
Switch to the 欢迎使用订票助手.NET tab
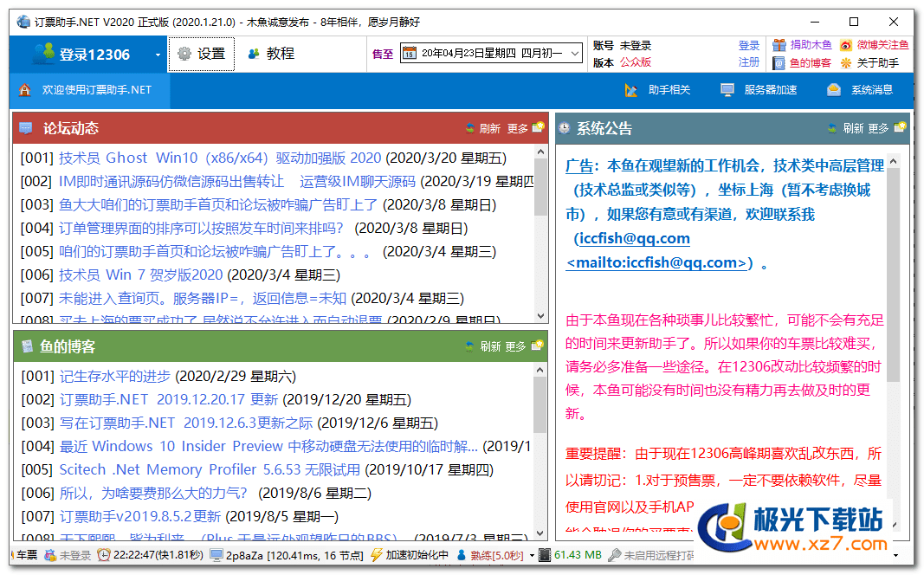coord(89,90)
